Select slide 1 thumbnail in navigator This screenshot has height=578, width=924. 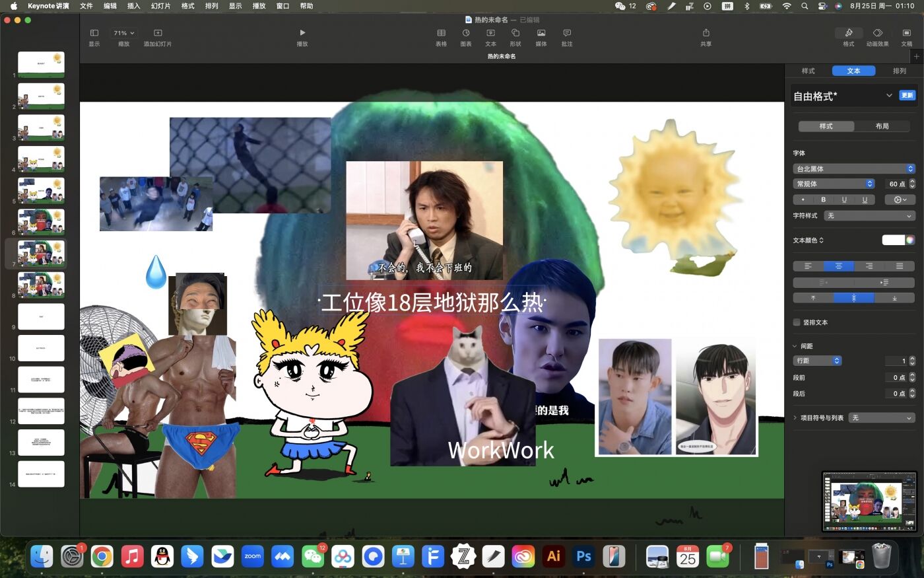point(41,65)
